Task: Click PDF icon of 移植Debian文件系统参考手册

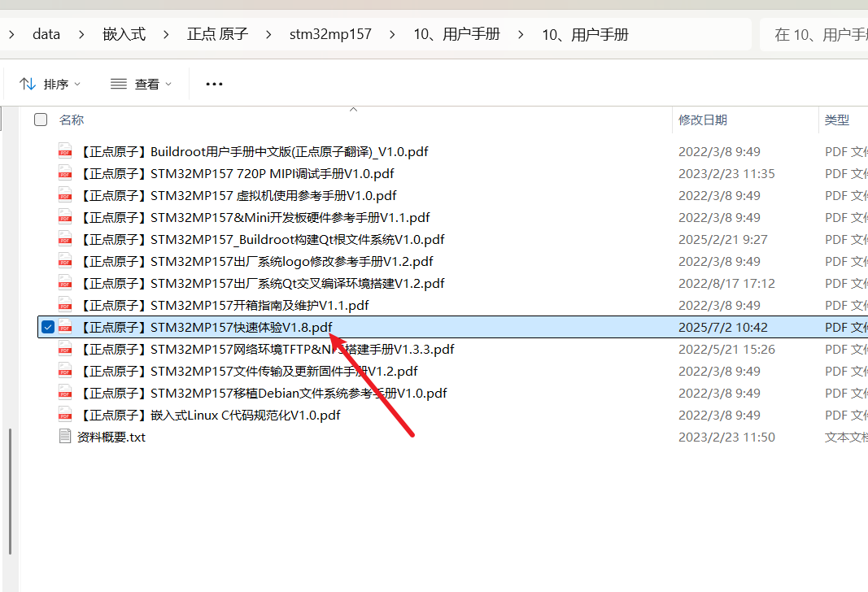Action: coord(65,393)
